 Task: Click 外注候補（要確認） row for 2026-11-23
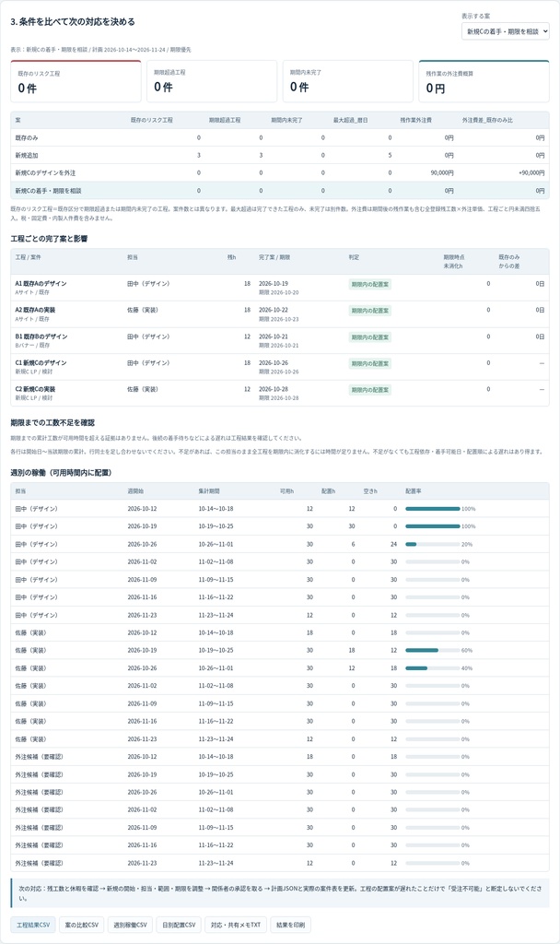pyautogui.click(x=280, y=863)
